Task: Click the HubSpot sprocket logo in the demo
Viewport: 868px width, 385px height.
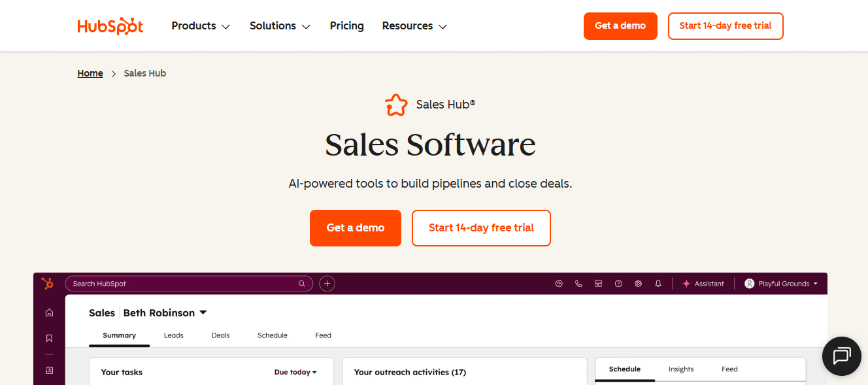Action: [x=47, y=283]
